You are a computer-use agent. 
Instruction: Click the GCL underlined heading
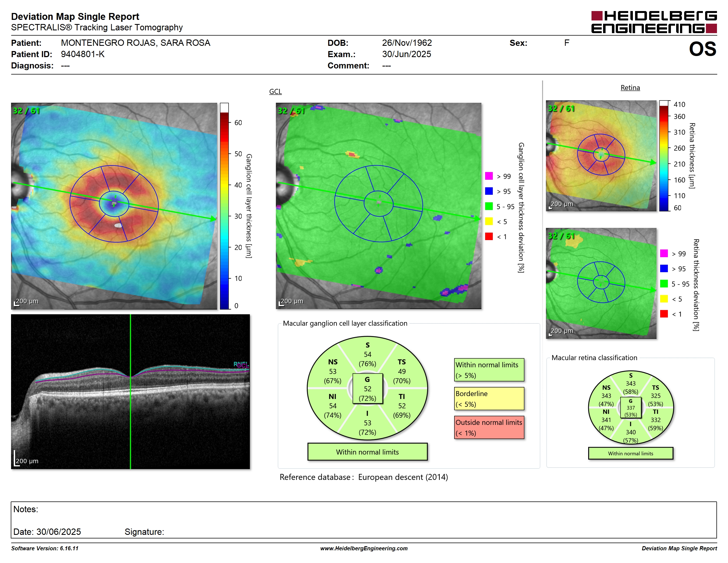tap(275, 91)
